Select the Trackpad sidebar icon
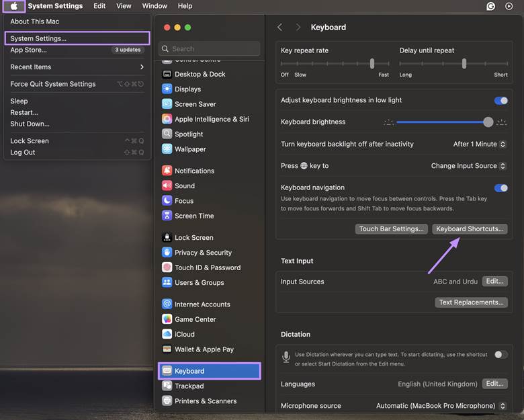This screenshot has width=524, height=420. 167,386
